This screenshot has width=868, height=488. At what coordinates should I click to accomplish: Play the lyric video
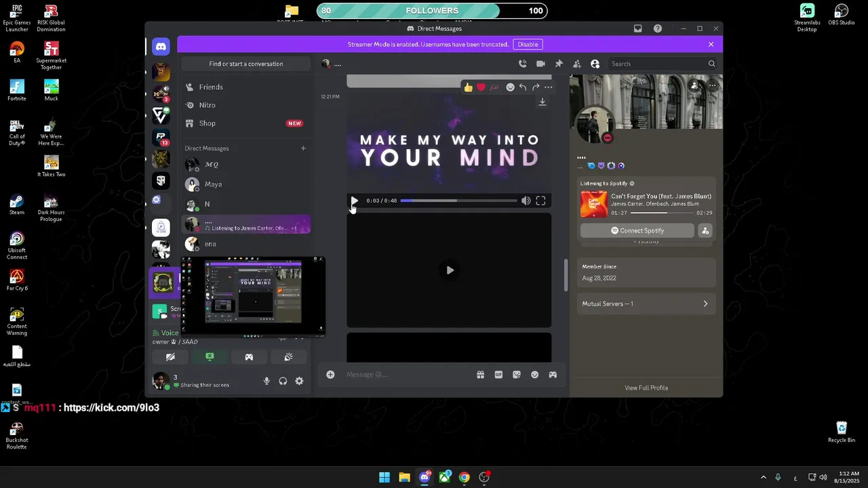354,201
